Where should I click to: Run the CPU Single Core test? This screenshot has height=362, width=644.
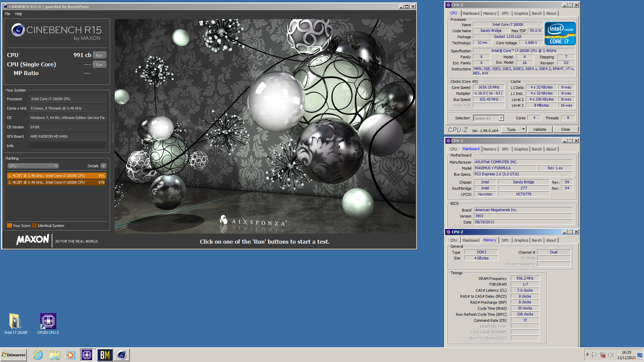tap(99, 65)
